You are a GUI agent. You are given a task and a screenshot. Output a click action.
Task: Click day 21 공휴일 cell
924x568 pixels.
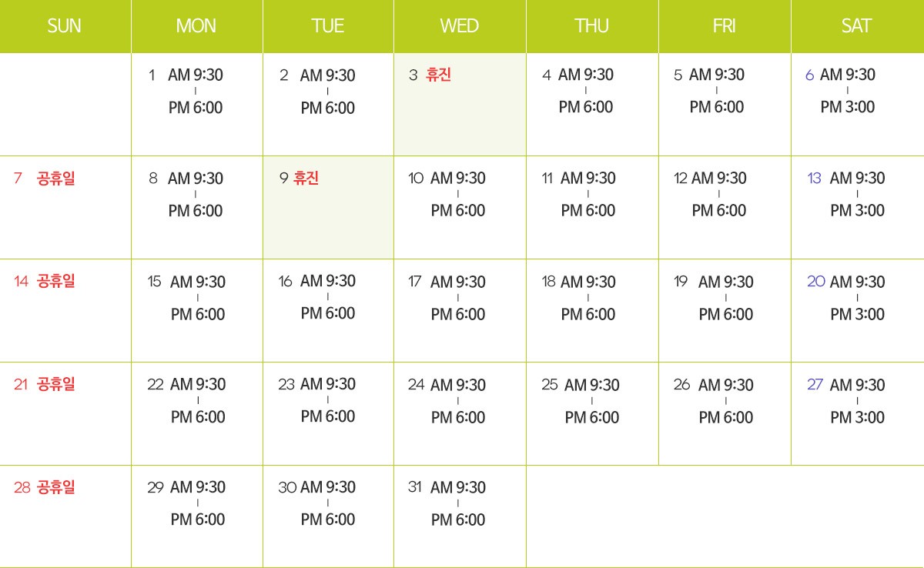[65, 413]
